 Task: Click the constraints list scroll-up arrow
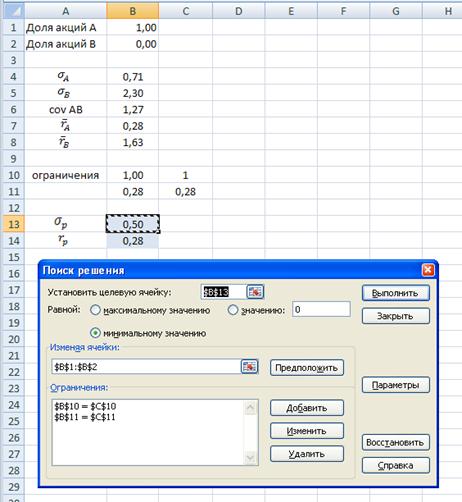[250, 407]
